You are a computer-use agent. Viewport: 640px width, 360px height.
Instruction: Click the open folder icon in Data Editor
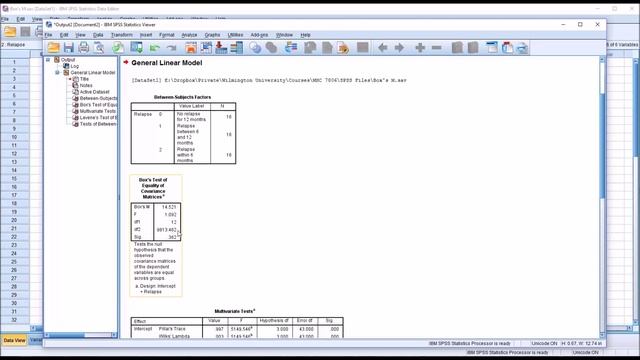pyautogui.click(x=10, y=32)
